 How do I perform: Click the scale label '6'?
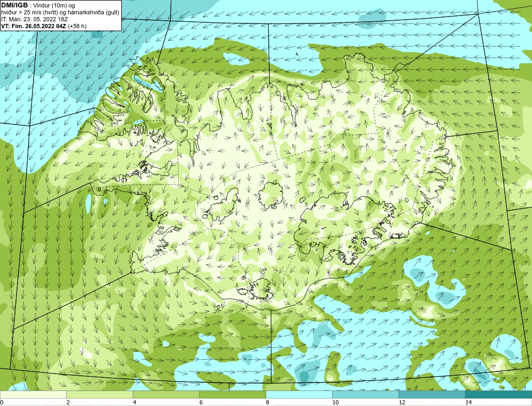[x=201, y=402]
